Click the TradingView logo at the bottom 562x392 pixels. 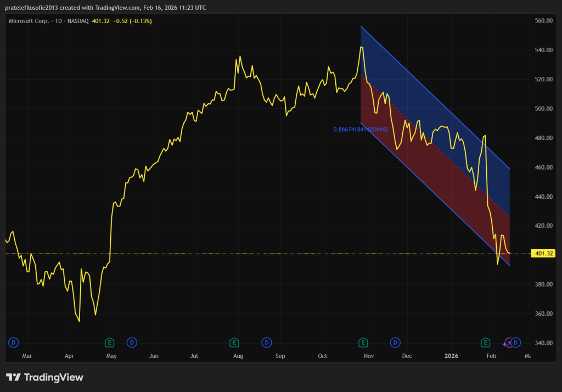(x=45, y=377)
